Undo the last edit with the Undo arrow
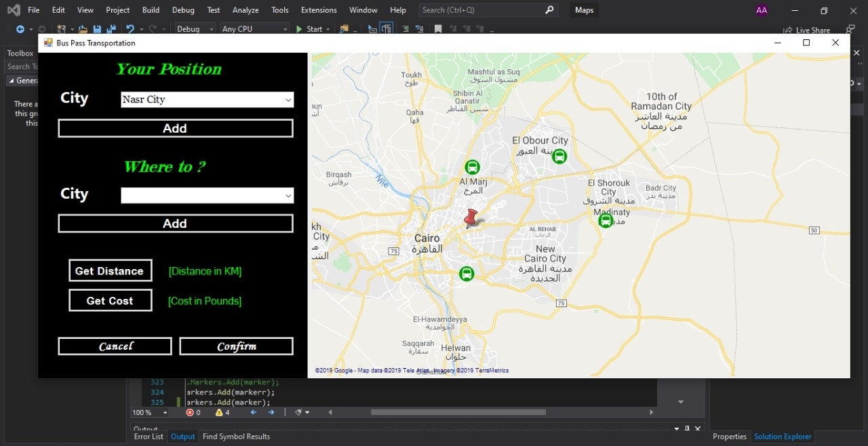The image size is (868, 446). coord(130,28)
